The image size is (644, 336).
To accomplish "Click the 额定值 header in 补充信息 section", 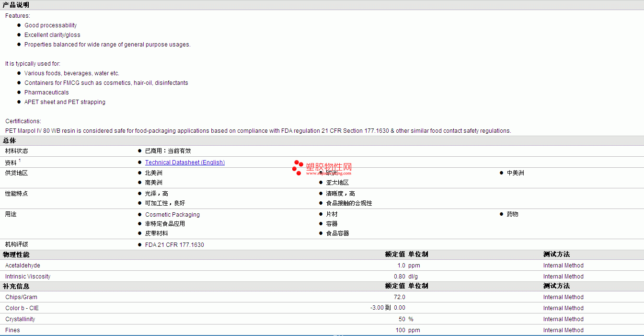I will [395, 286].
